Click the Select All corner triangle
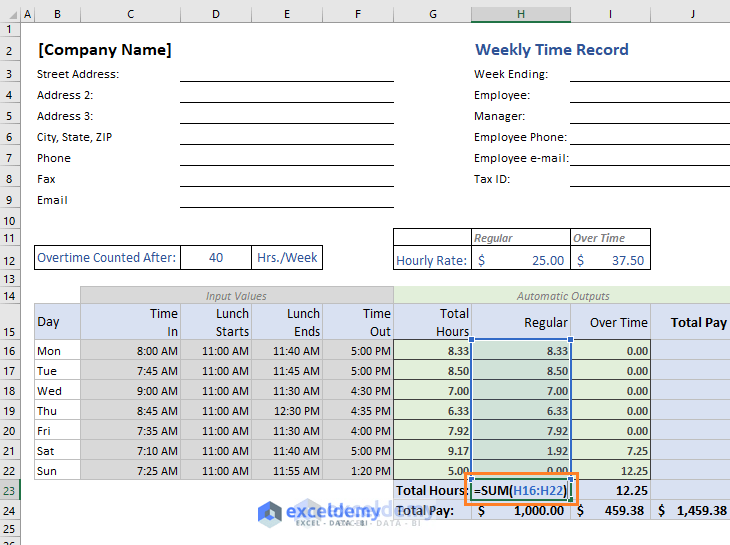Image resolution: width=730 pixels, height=545 pixels. point(13,15)
